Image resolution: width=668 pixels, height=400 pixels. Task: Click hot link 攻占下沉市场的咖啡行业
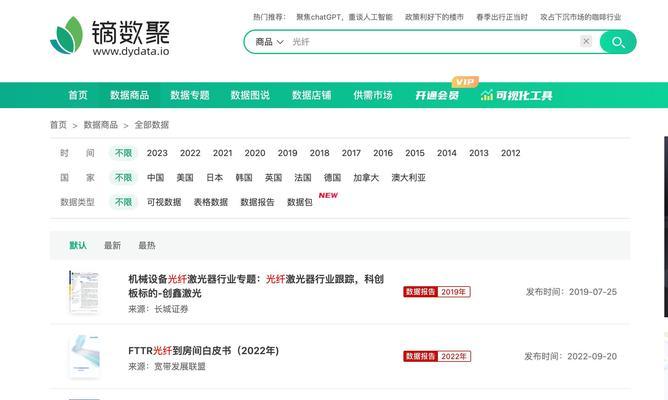coord(581,17)
